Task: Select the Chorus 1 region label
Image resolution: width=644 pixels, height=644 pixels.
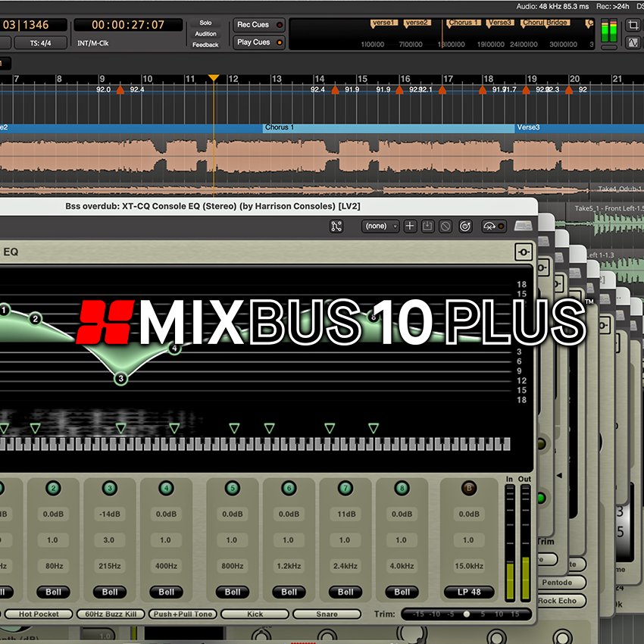Action: pos(279,127)
